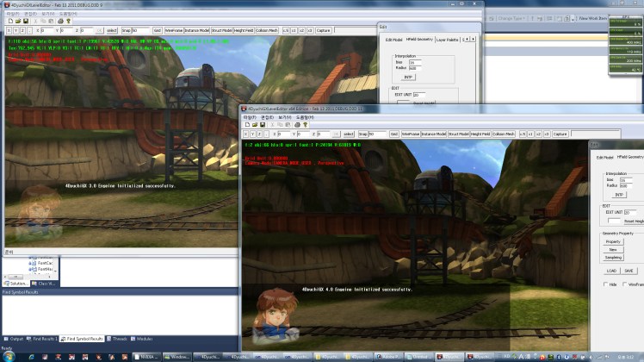Select Edit Model tab in front Edit panel

click(604, 158)
